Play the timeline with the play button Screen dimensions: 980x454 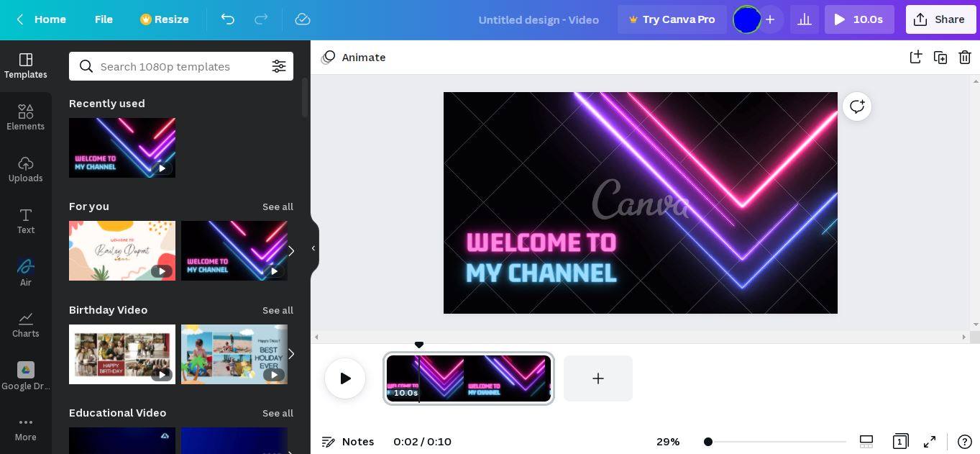345,378
